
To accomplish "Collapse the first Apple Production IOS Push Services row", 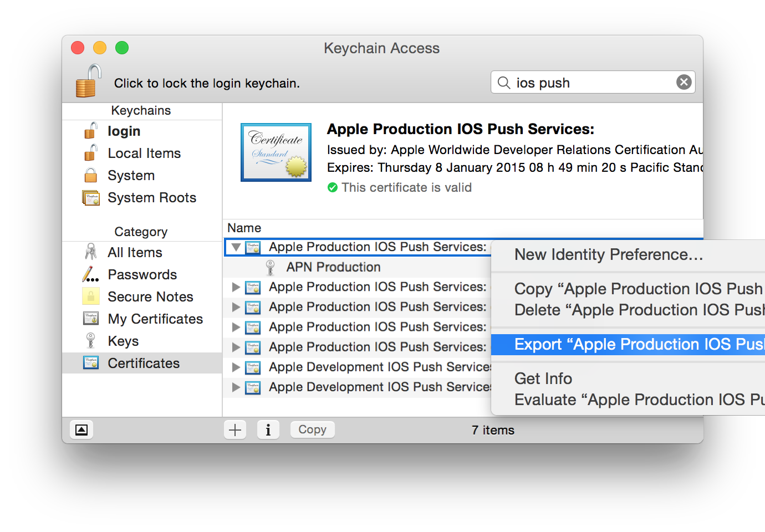I will (x=236, y=247).
